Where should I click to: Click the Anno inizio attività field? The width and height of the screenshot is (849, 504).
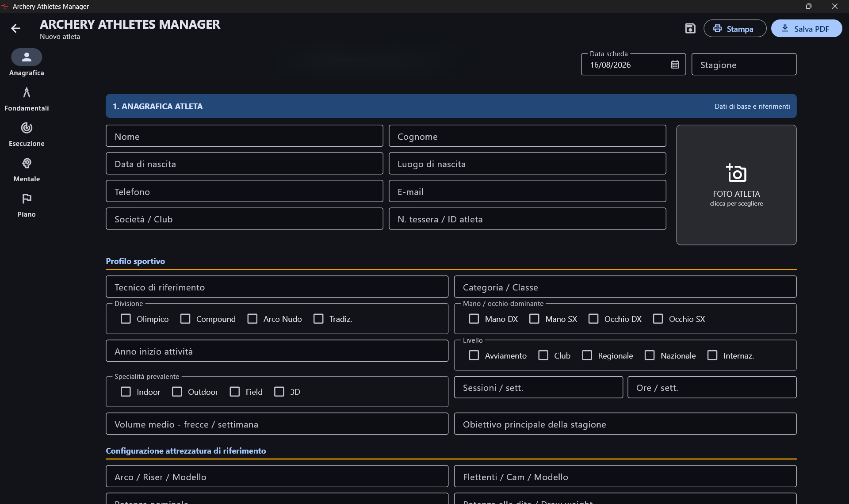pos(277,351)
